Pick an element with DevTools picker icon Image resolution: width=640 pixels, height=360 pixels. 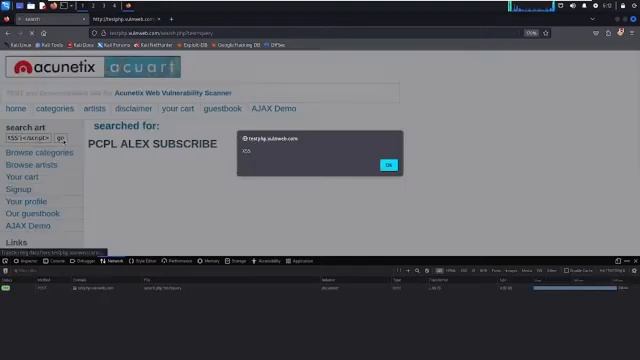(5, 261)
